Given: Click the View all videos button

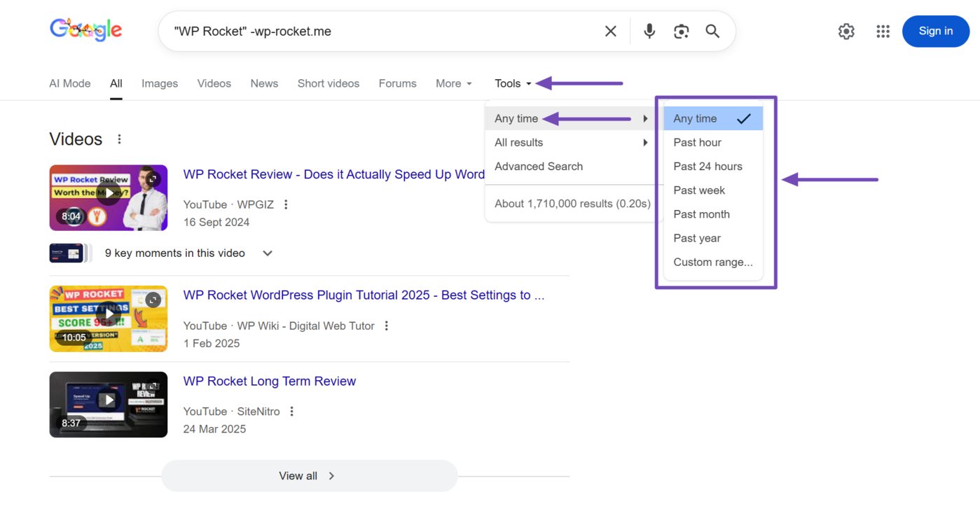Looking at the screenshot, I should (309, 476).
